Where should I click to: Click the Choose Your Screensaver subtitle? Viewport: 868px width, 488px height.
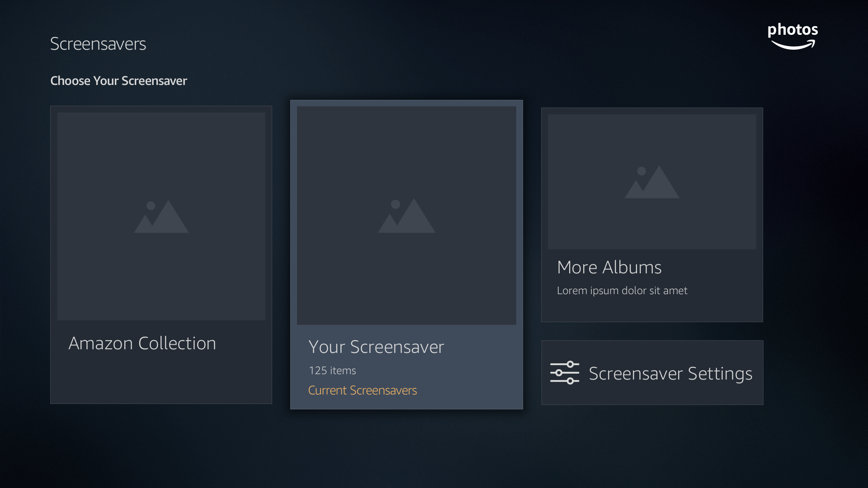(x=118, y=81)
